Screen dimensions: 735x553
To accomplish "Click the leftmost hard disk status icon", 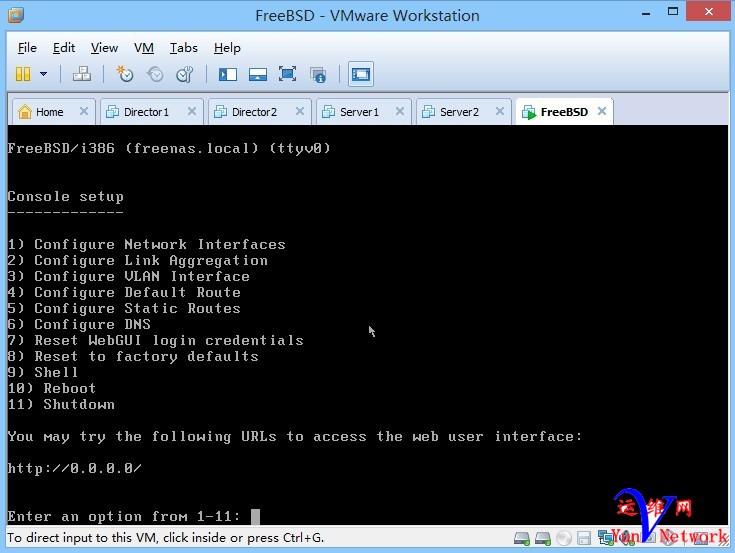I will coord(522,538).
